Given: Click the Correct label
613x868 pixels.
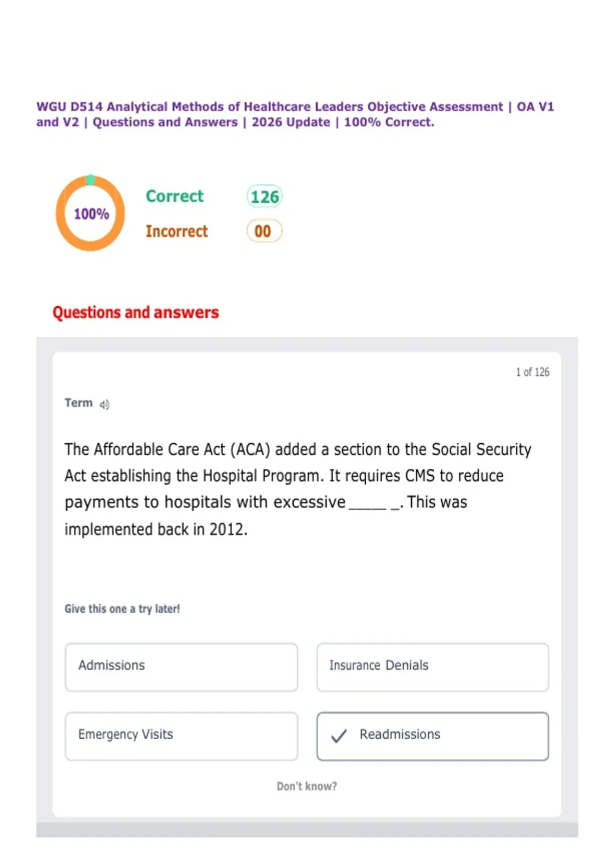Looking at the screenshot, I should 175,196.
